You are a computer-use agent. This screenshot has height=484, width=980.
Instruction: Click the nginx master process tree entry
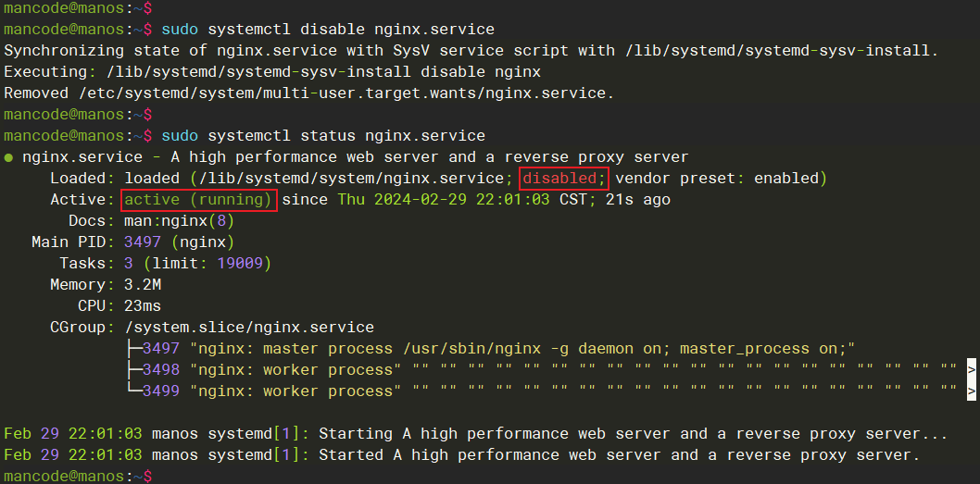coord(521,349)
